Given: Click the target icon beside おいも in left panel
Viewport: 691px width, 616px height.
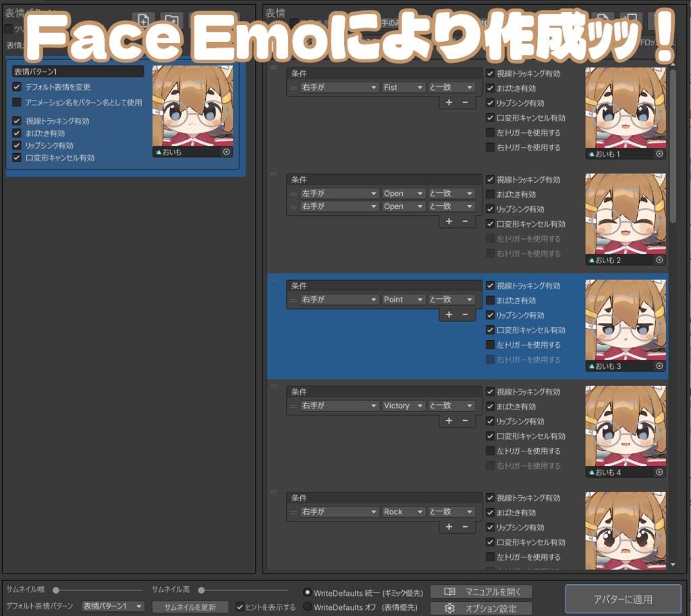Looking at the screenshot, I should click(227, 152).
